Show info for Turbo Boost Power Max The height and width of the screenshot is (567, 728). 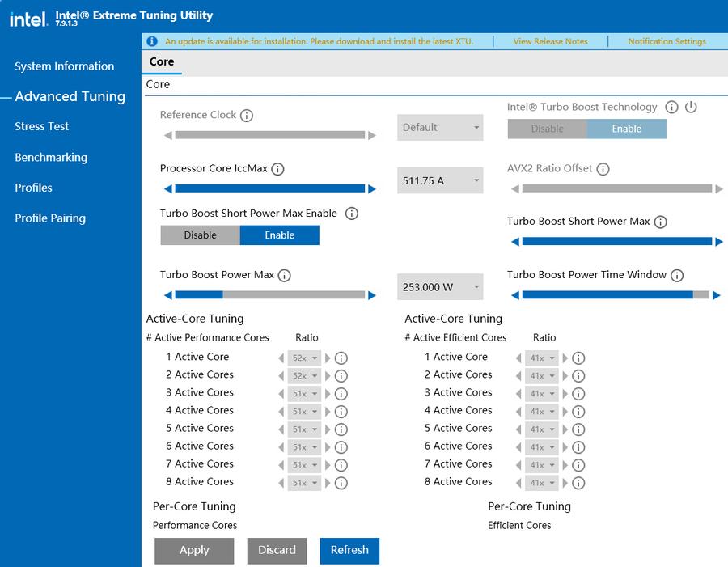coord(284,276)
